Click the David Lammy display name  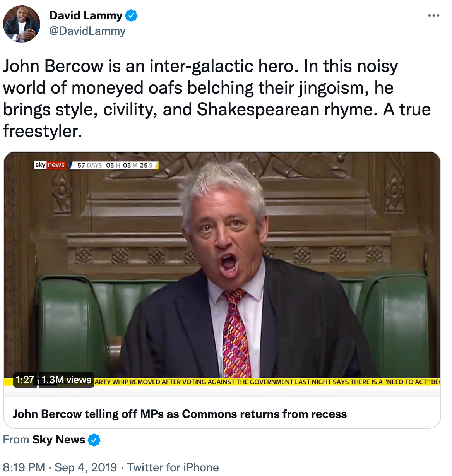click(86, 15)
